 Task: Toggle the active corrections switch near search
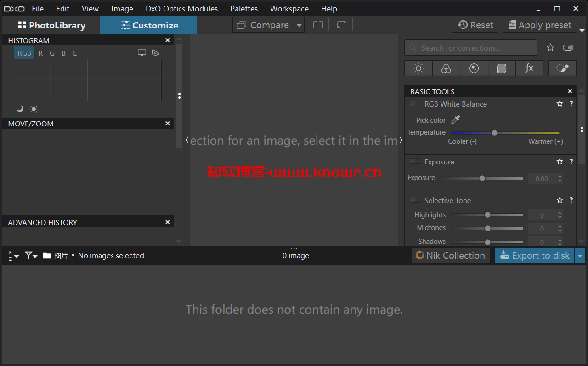[x=568, y=48]
